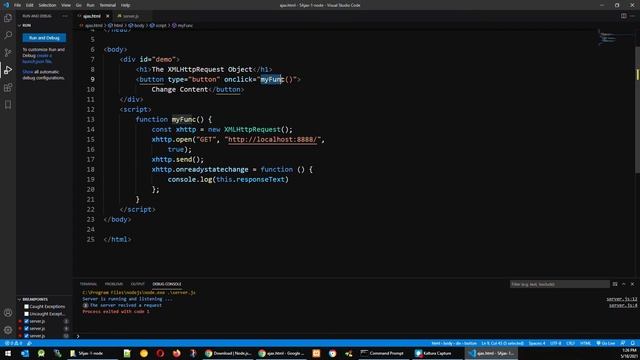Open the Run menu

click(x=90, y=5)
